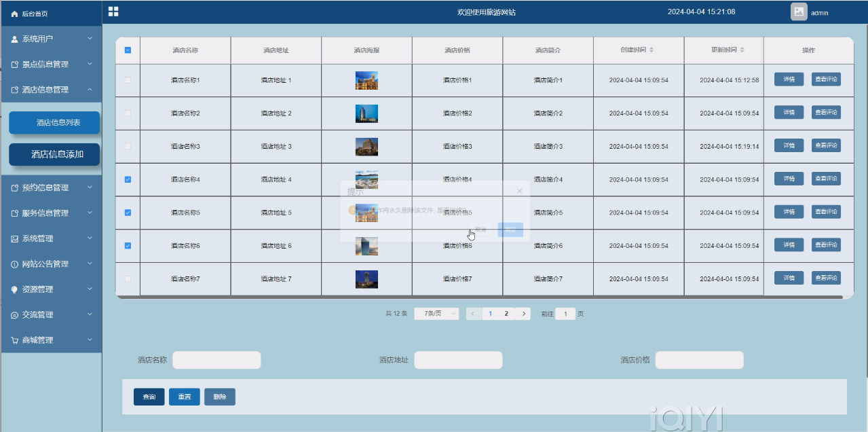Confirm deletion with 确定 in the 提示 dialog
This screenshot has height=432, width=868.
(x=510, y=230)
